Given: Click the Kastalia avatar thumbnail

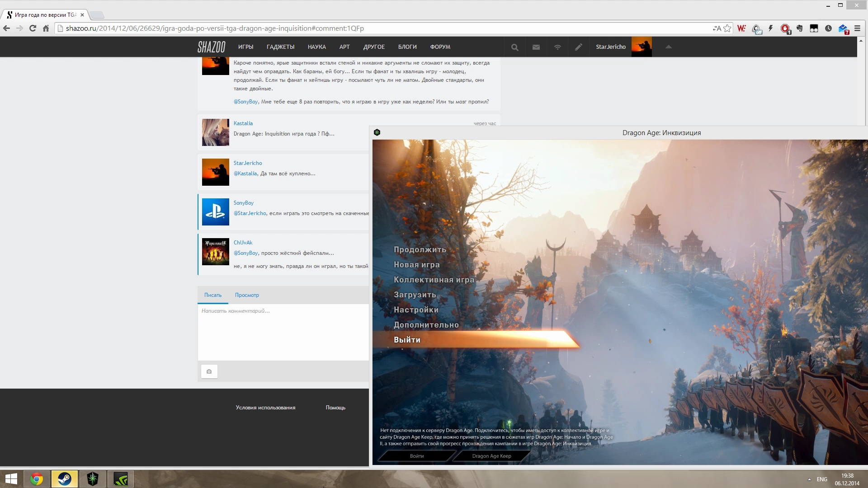Looking at the screenshot, I should coord(215,132).
